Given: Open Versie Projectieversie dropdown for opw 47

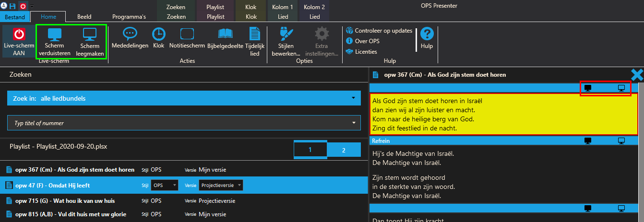Looking at the screenshot, I should point(221,185).
